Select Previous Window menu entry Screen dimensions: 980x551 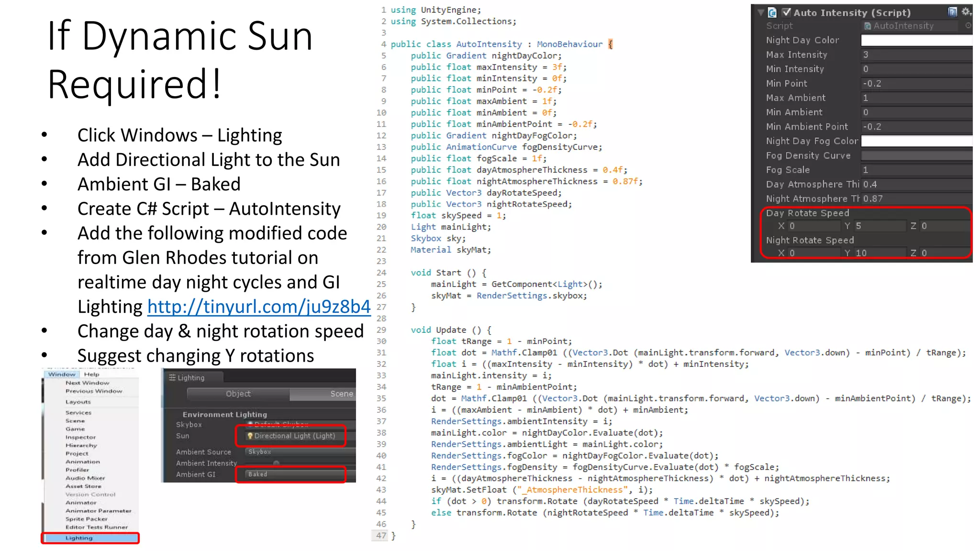[94, 391]
